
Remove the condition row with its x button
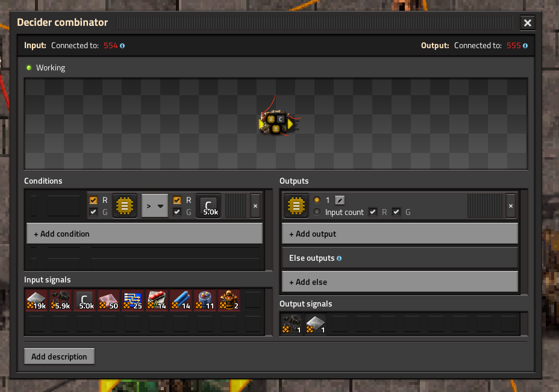[255, 205]
